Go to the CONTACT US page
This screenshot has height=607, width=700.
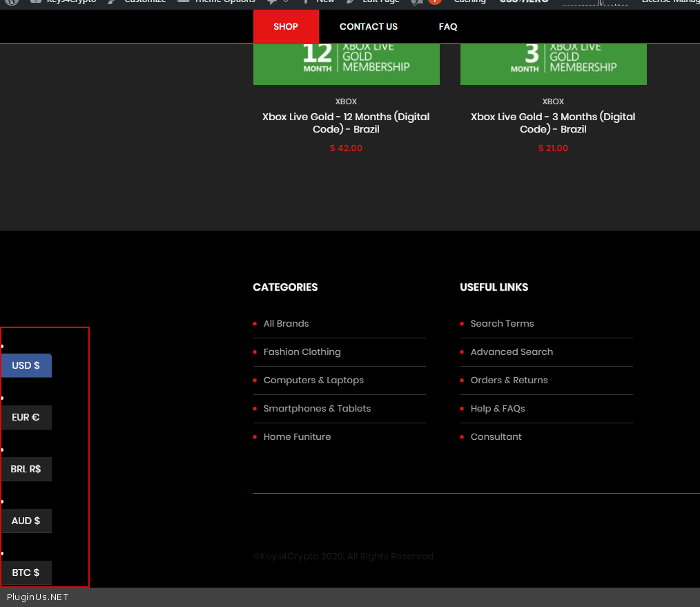369,26
